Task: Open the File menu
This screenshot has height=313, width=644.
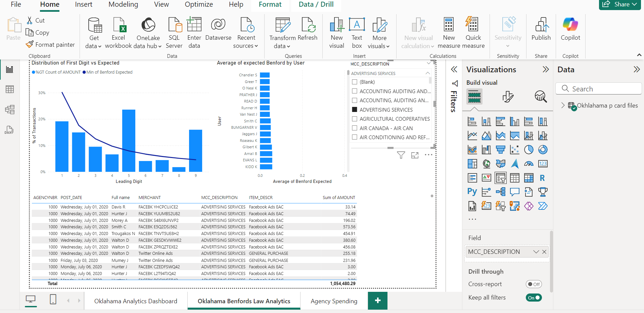Action: (x=16, y=4)
